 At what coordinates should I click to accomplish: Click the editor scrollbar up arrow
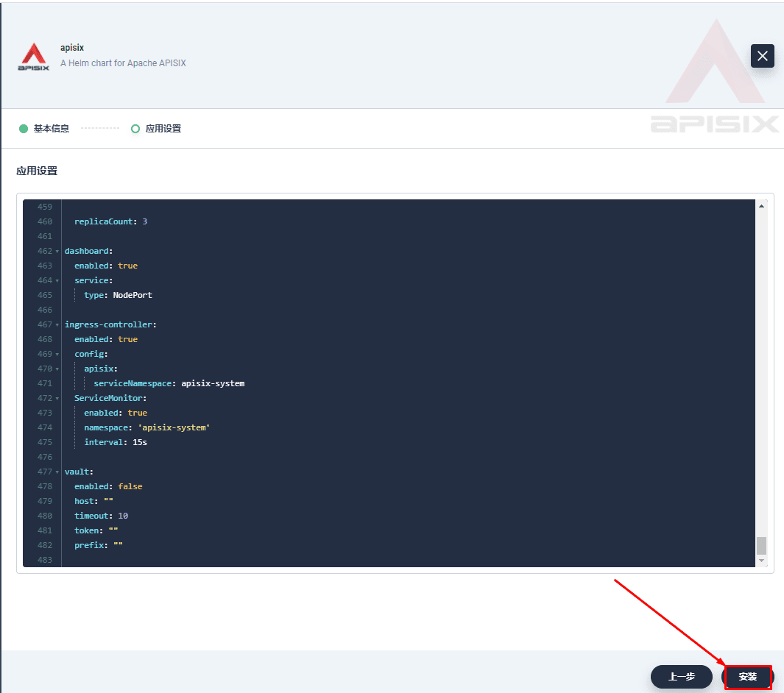click(761, 206)
